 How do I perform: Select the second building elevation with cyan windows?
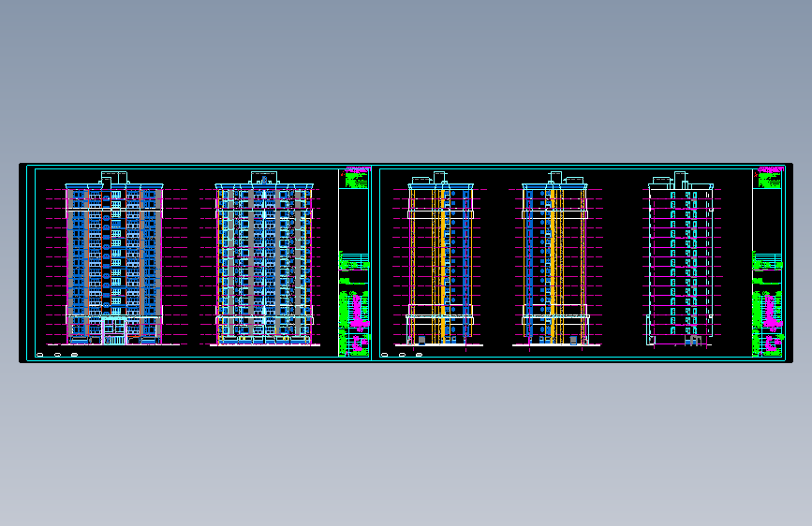coord(264,258)
